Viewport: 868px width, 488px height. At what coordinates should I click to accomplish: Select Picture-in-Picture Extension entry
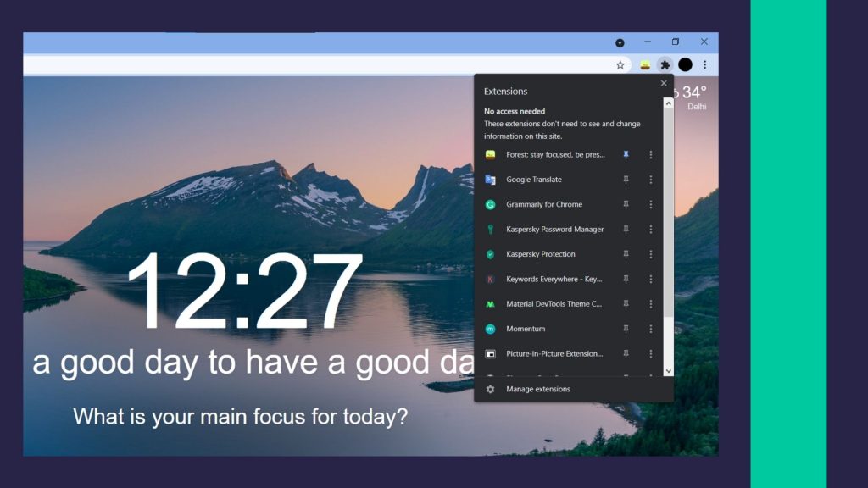(554, 353)
